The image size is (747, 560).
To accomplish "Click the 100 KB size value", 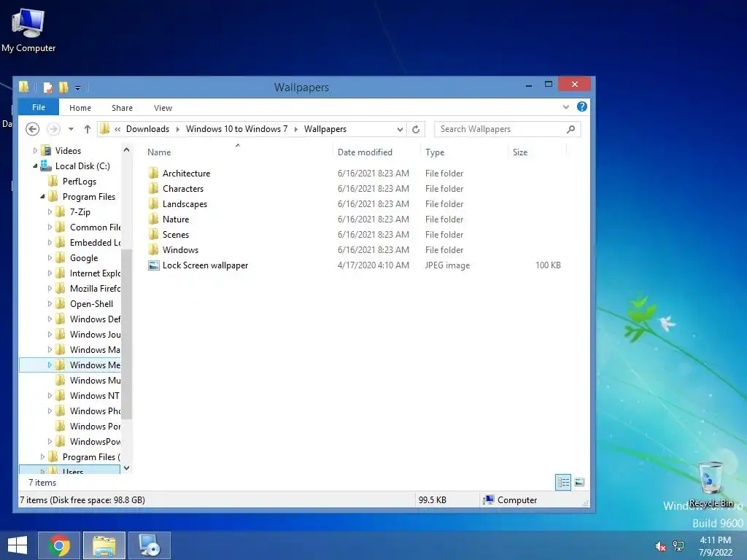I will 548,265.
